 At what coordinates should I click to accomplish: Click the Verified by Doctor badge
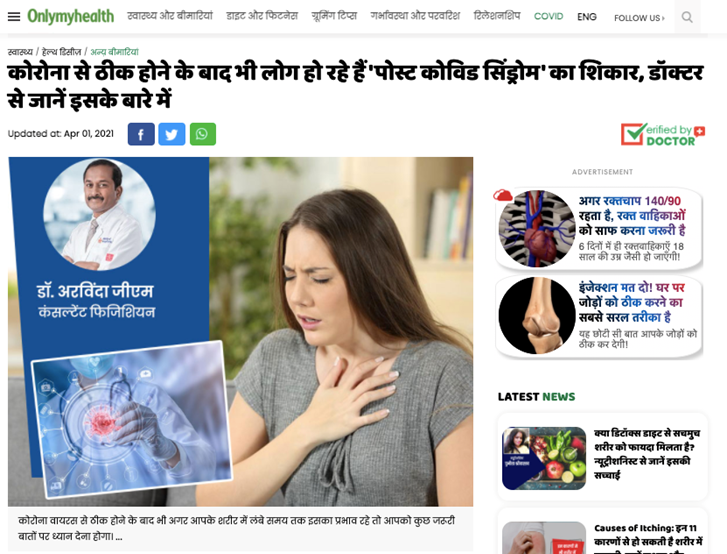tap(663, 134)
